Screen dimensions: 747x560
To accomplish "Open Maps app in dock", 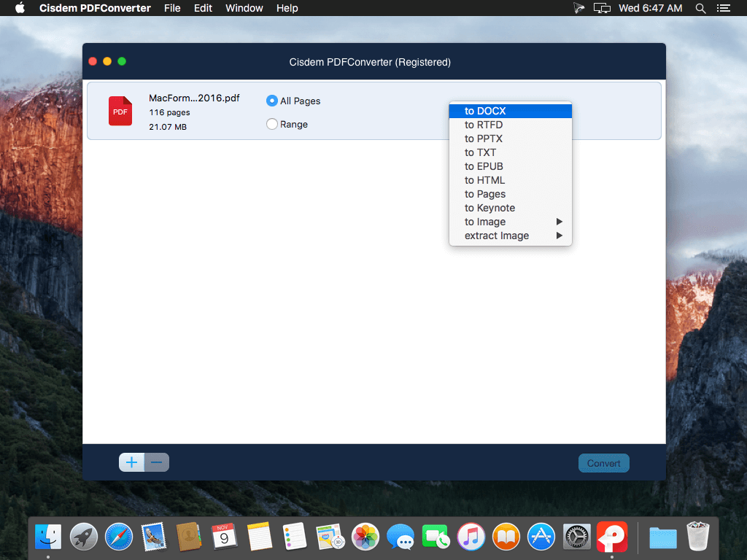I will pyautogui.click(x=330, y=537).
